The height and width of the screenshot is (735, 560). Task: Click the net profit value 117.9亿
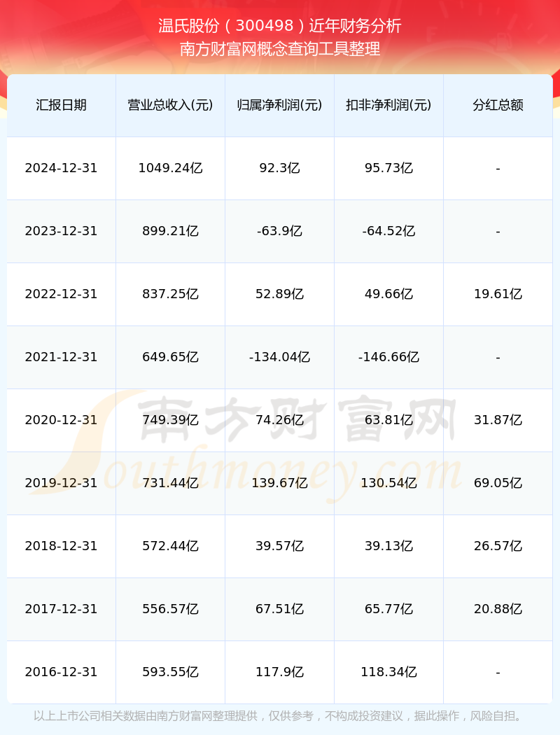280,672
